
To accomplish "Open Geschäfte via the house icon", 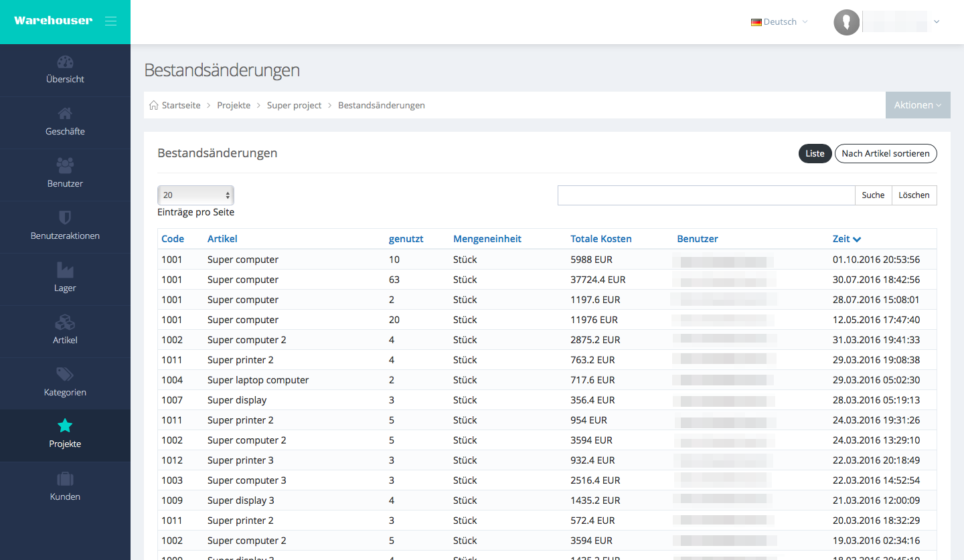I will pos(65,114).
